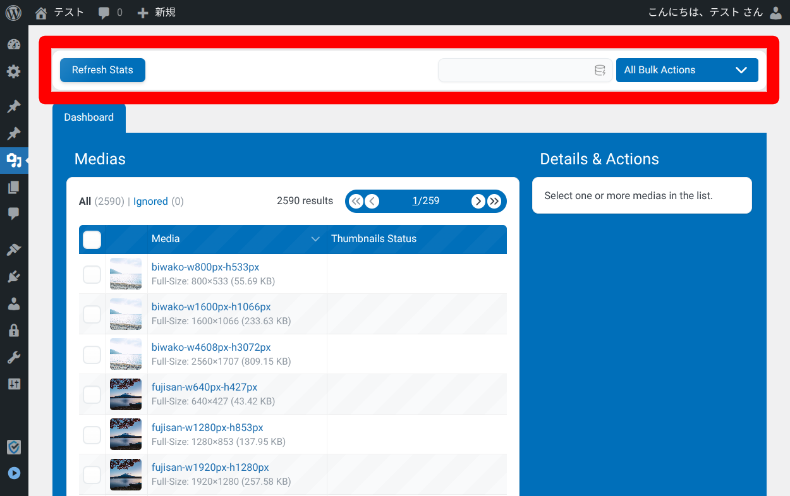The height and width of the screenshot is (496, 790).
Task: Go to the next page of medias
Action: 478,201
